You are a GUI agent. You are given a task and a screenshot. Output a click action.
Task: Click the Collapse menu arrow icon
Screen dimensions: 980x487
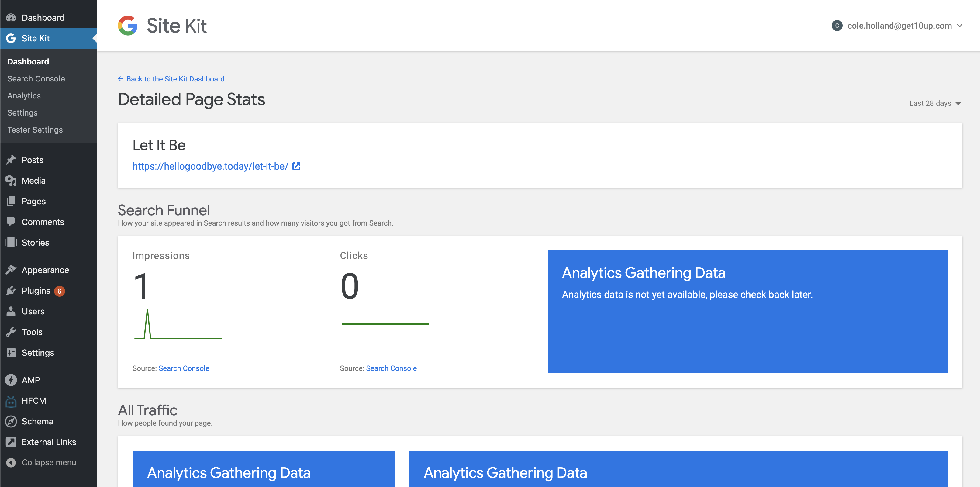(11, 463)
